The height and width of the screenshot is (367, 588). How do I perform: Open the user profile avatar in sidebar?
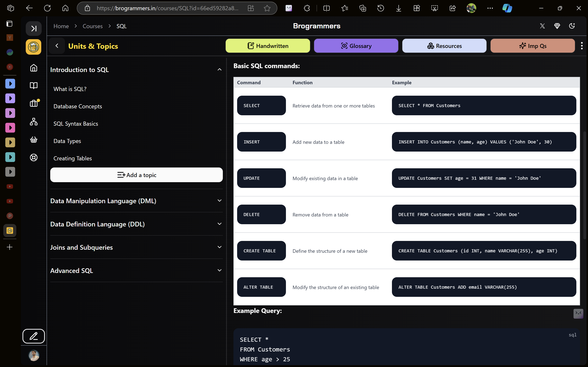34,355
